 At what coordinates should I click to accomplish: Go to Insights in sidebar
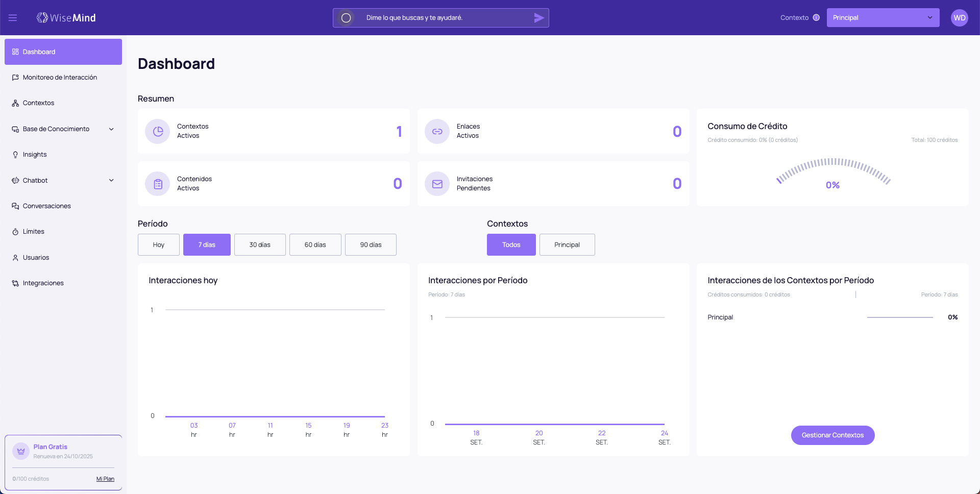[x=35, y=155]
